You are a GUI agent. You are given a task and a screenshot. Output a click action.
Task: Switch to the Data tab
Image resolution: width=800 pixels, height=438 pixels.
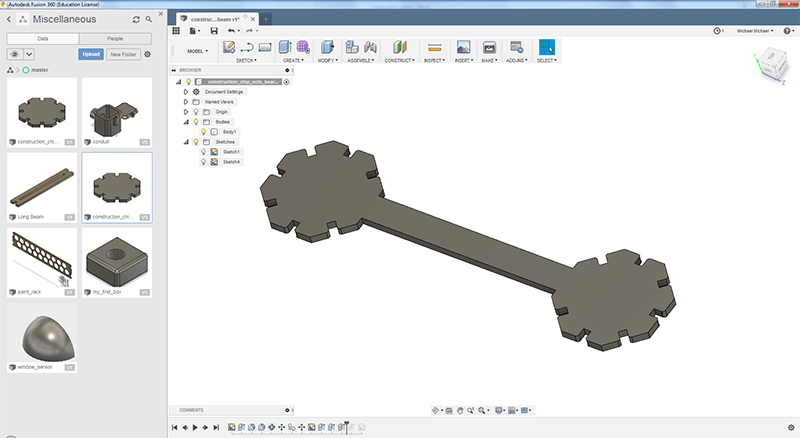(43, 39)
